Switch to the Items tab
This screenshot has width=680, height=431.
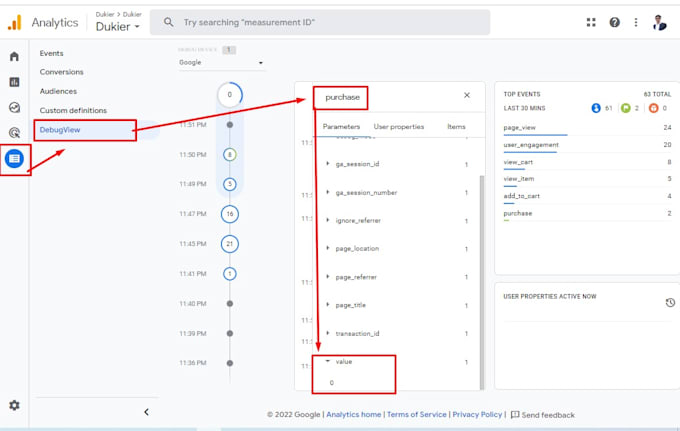coord(456,127)
